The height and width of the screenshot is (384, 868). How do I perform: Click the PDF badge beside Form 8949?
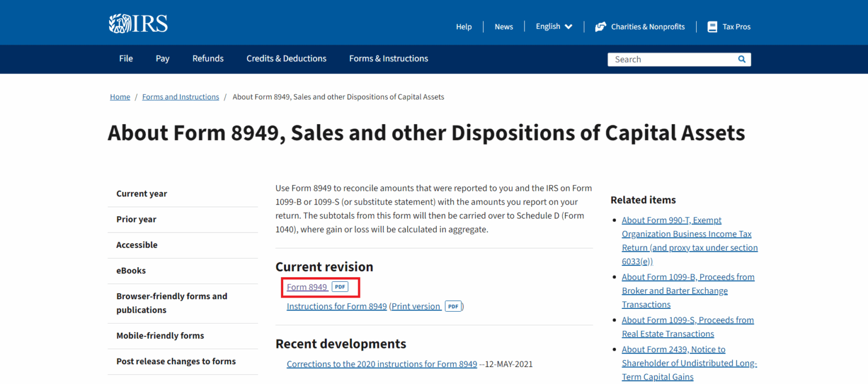pyautogui.click(x=340, y=287)
